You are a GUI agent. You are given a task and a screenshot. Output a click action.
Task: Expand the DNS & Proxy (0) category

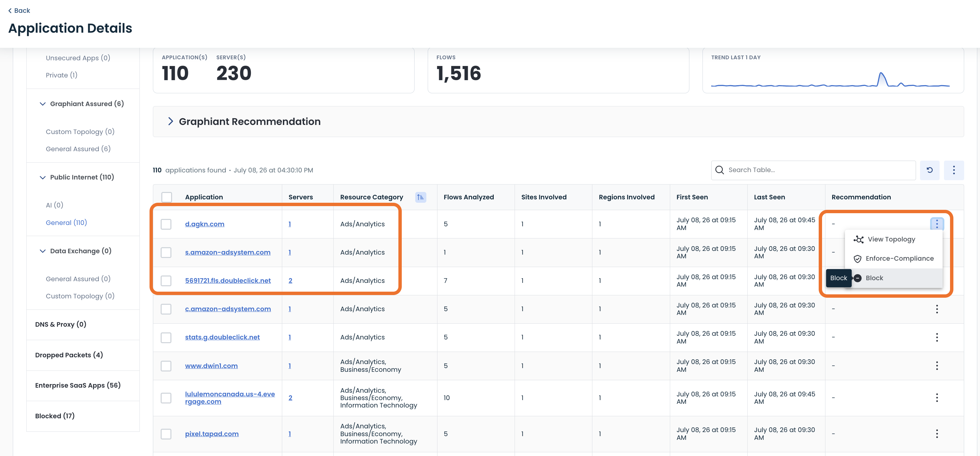(61, 324)
